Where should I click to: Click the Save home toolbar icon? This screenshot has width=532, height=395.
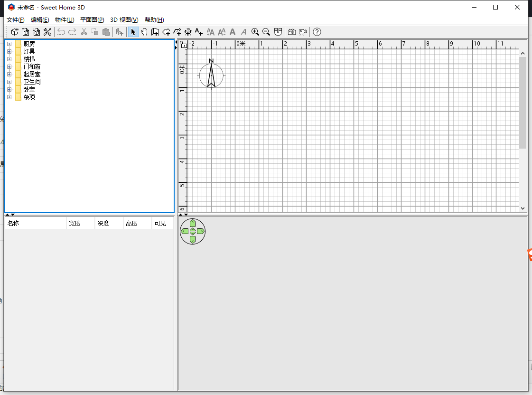click(36, 32)
